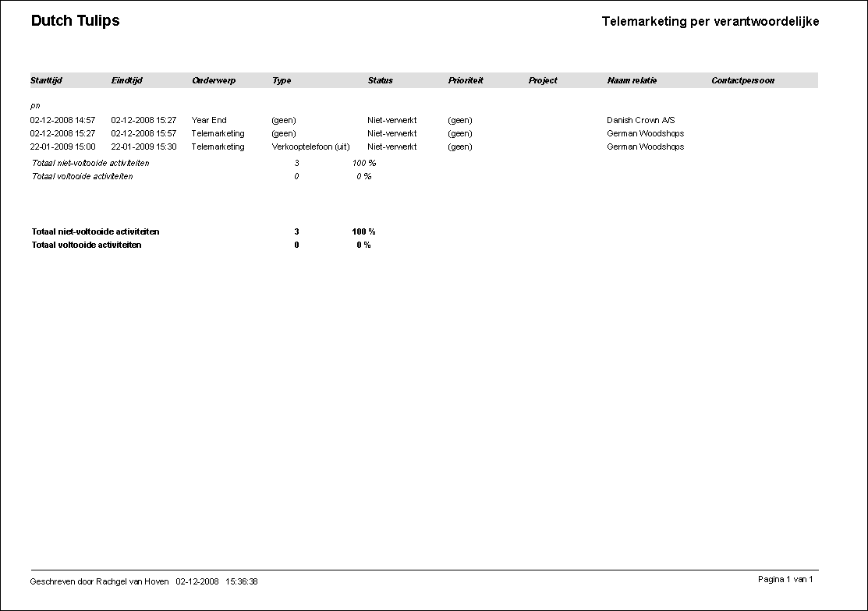868x611 pixels.
Task: Select the 'Type' column header
Action: coord(282,81)
